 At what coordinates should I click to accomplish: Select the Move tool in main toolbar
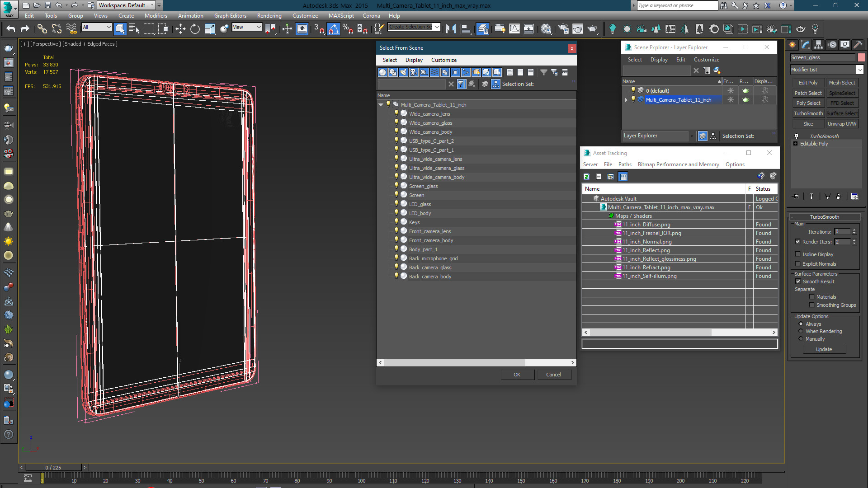point(180,29)
